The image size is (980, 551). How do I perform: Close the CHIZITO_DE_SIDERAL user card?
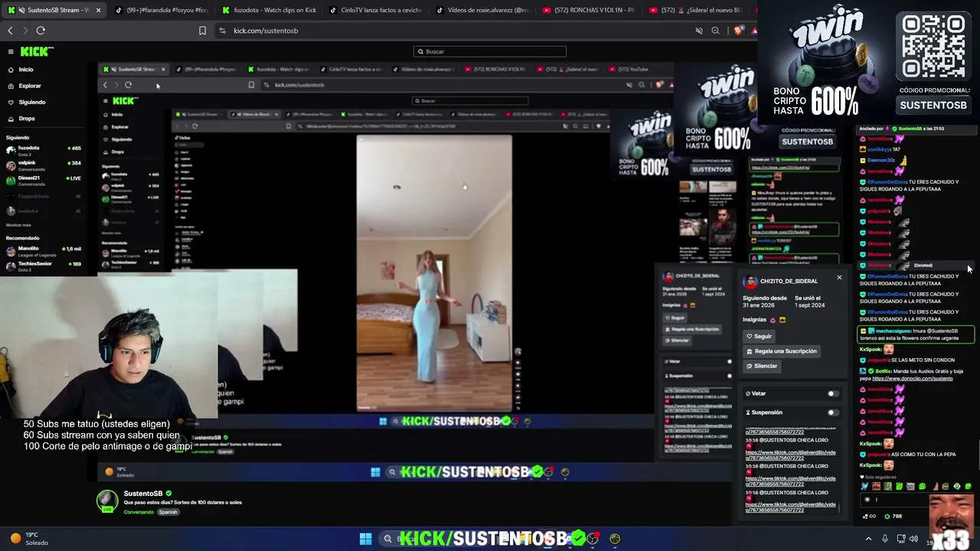[x=839, y=277]
